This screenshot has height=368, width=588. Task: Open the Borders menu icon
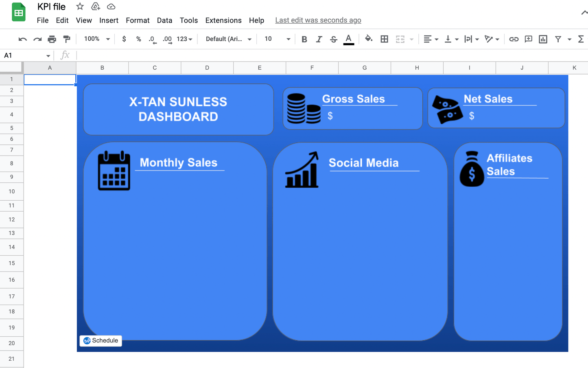pos(384,39)
